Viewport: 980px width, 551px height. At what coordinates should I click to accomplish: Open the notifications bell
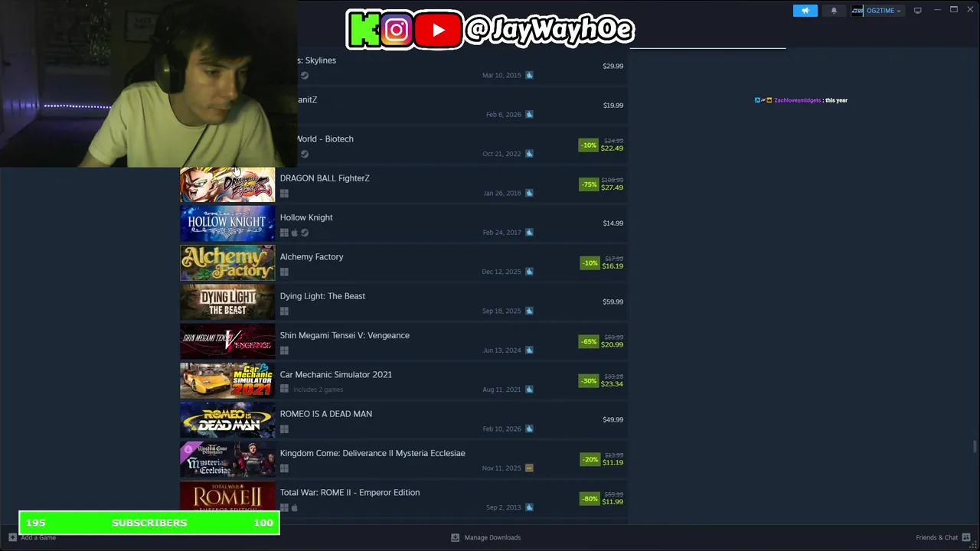pos(834,11)
